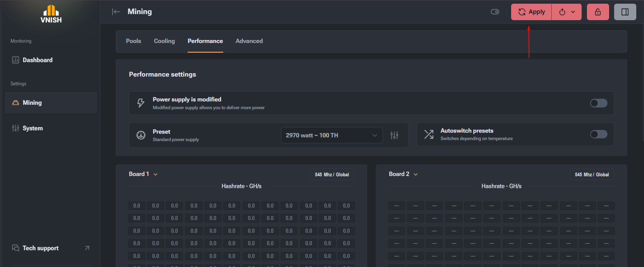This screenshot has height=267, width=644.
Task: Switch to the Pools tab
Action: 134,41
